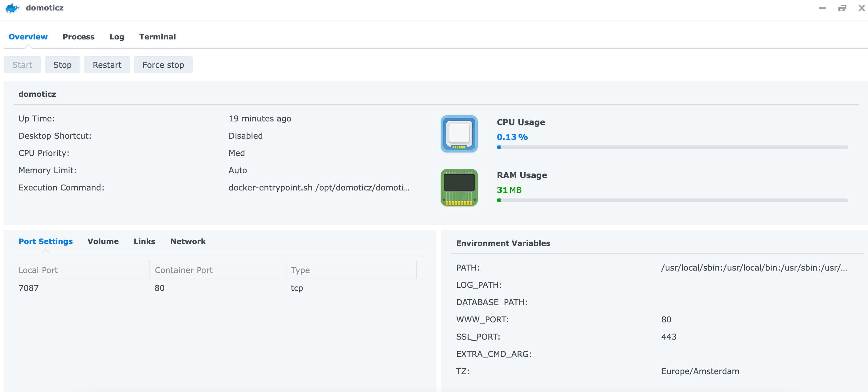Open the Log tab

[117, 37]
